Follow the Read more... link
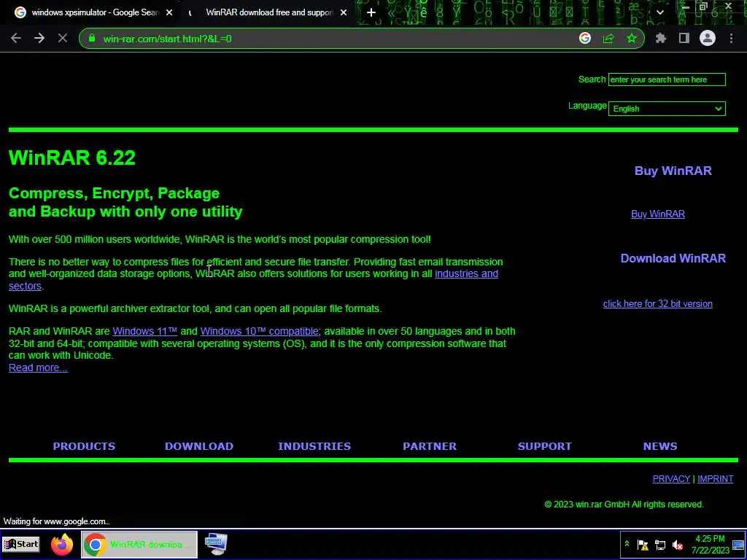Screen dimensions: 747x560 click(x=38, y=367)
